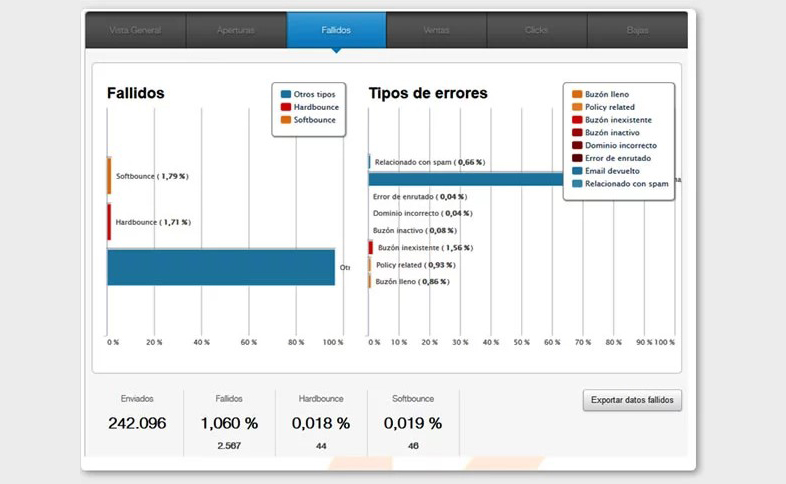Click the Fallidos count 2.567
This screenshot has height=484, width=786.
229,445
